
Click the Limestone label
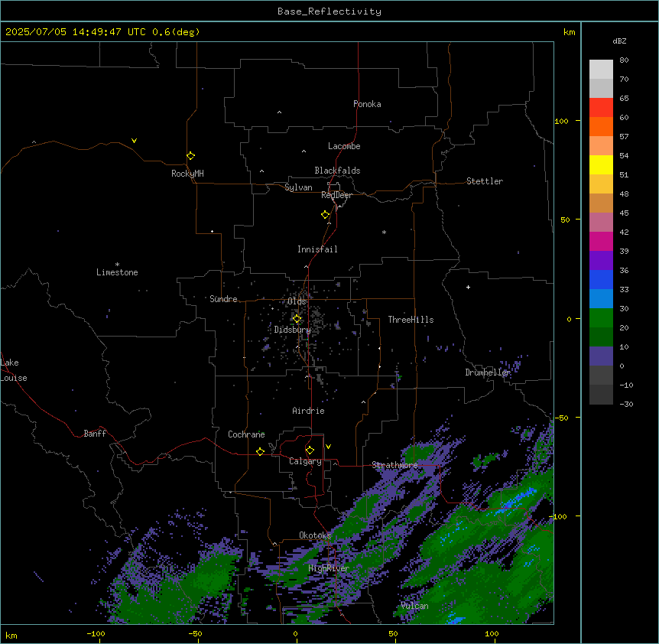117,272
